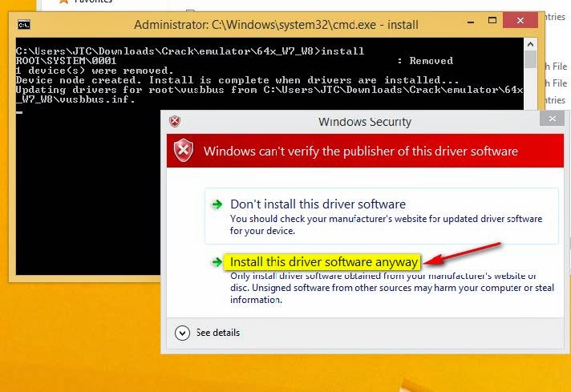The width and height of the screenshot is (571, 392).
Task: Close the Administrator cmd.exe window
Action: tap(520, 20)
